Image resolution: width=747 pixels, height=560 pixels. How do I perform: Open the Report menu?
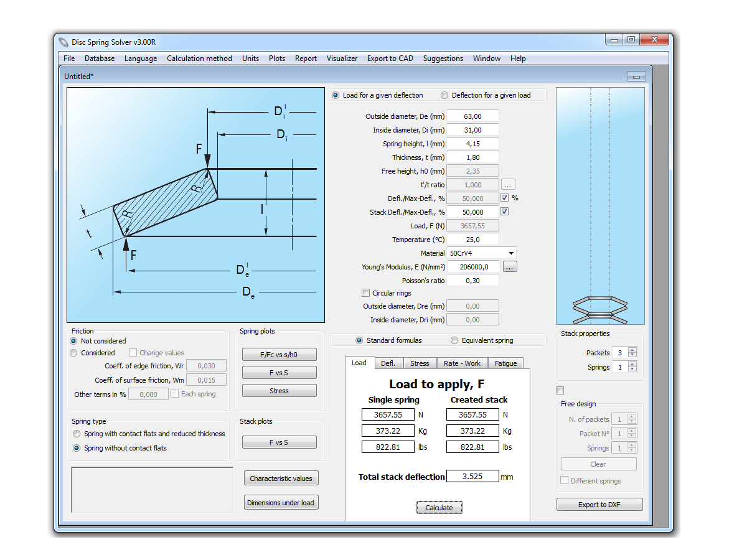[x=306, y=58]
